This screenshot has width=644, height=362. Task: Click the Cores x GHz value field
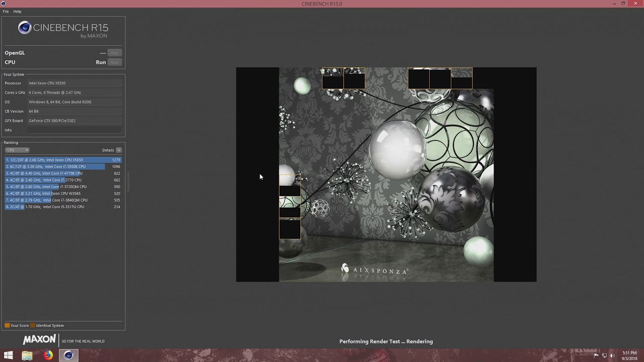(x=74, y=93)
